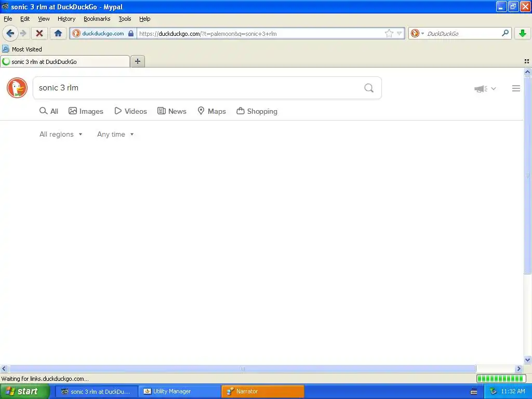Go back with the blue back arrow
The width and height of the screenshot is (532, 399).
[x=10, y=33]
